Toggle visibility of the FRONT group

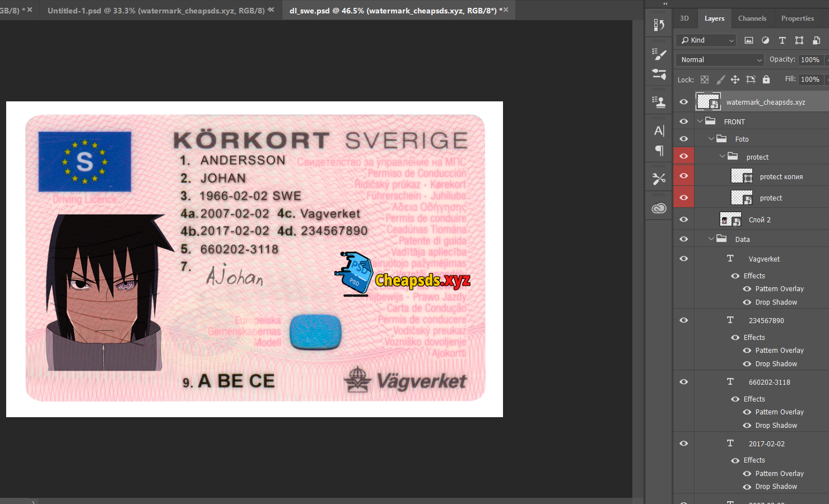(x=684, y=122)
